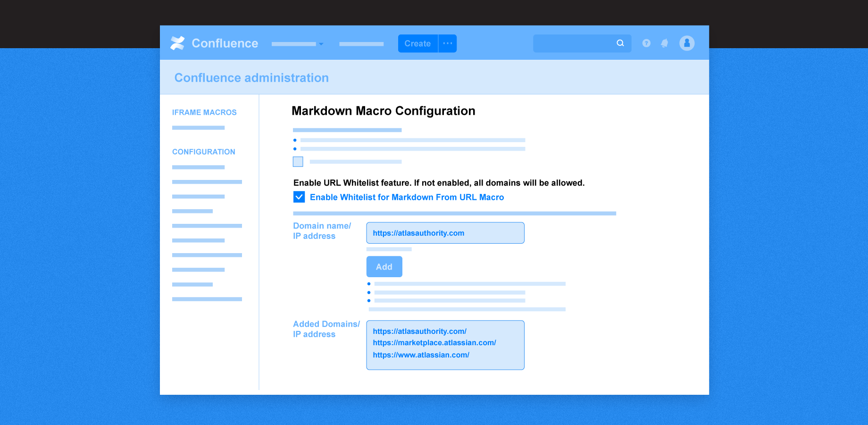This screenshot has height=425, width=868.
Task: Click the IFRAME MACROS sidebar heading
Action: 204,112
